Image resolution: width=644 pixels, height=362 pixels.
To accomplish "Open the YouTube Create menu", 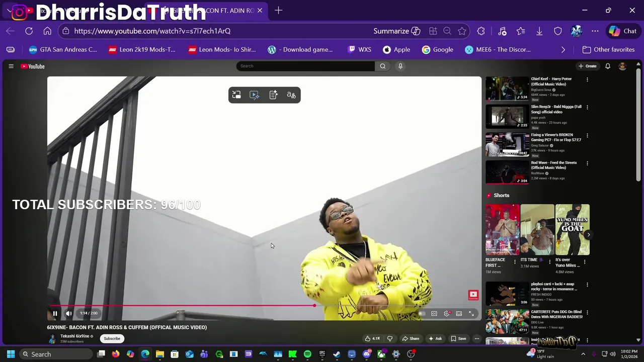I will (587, 66).
